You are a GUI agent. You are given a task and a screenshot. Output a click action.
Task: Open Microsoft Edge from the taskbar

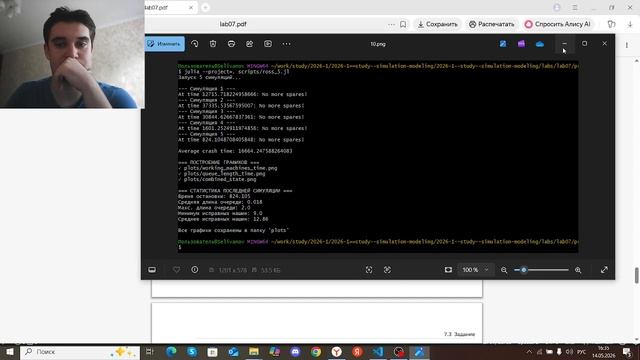click(x=171, y=351)
